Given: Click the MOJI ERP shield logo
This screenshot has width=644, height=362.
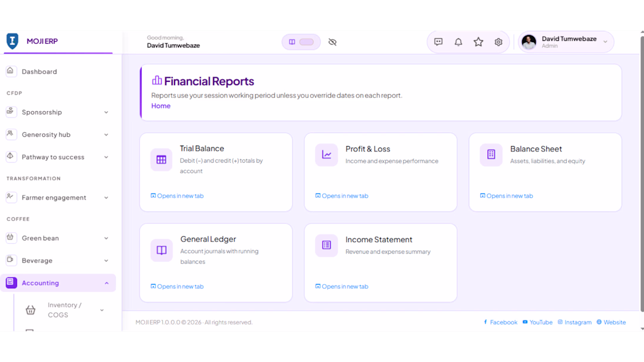Looking at the screenshot, I should pos(12,41).
